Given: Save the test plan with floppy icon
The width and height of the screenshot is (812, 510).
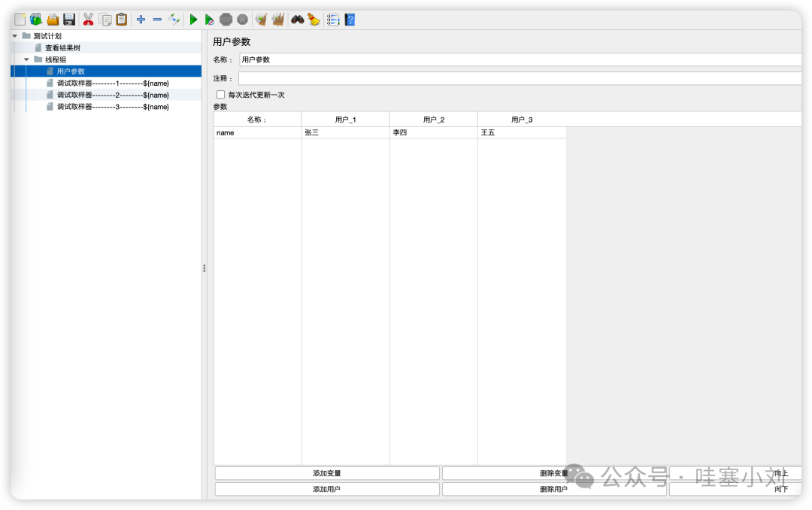Looking at the screenshot, I should tap(69, 20).
